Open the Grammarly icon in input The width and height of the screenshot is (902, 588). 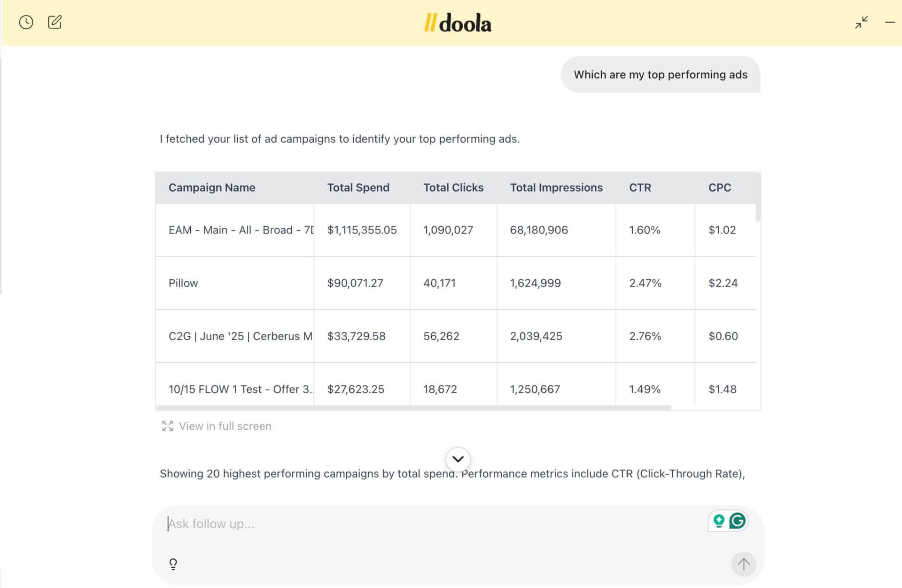click(738, 521)
